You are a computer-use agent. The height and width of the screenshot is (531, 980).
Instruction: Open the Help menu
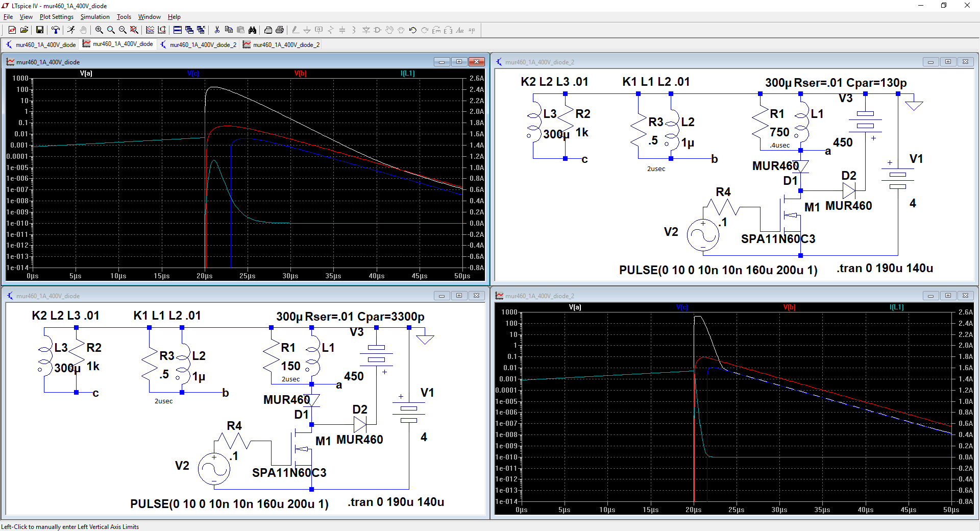175,17
